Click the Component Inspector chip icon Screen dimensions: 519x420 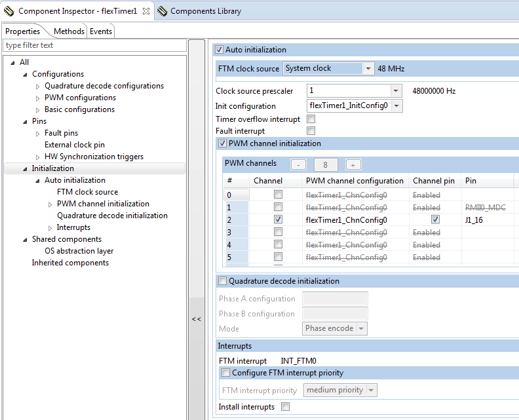tap(9, 11)
